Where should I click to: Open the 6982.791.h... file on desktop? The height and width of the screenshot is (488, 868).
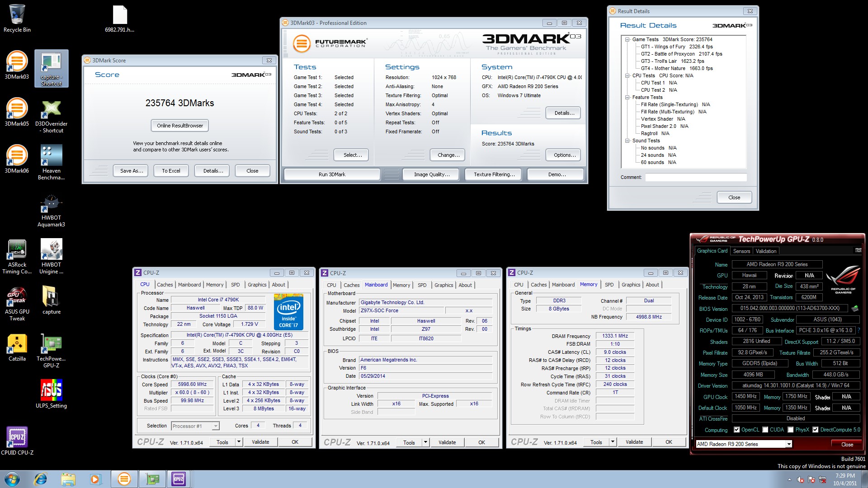coord(120,19)
